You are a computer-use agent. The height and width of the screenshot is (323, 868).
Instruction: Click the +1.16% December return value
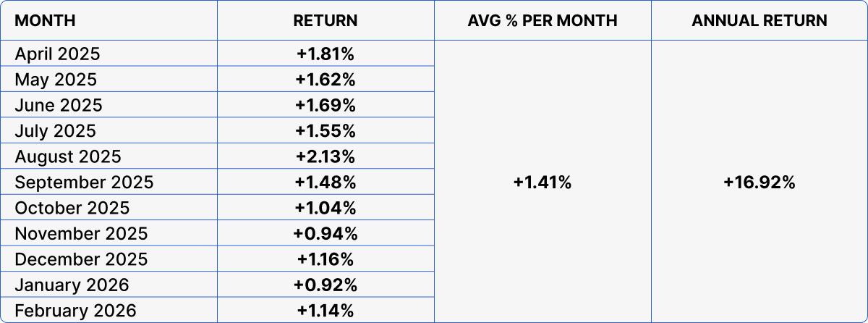325,259
